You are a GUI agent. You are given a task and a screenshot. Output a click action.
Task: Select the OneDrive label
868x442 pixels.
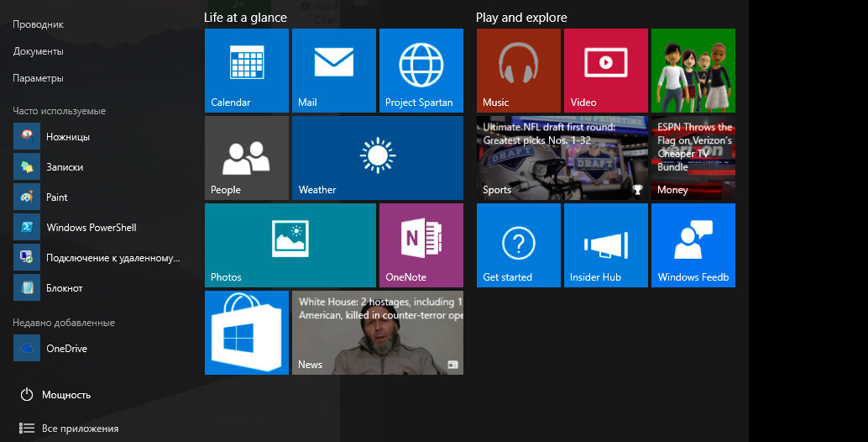pyautogui.click(x=66, y=349)
